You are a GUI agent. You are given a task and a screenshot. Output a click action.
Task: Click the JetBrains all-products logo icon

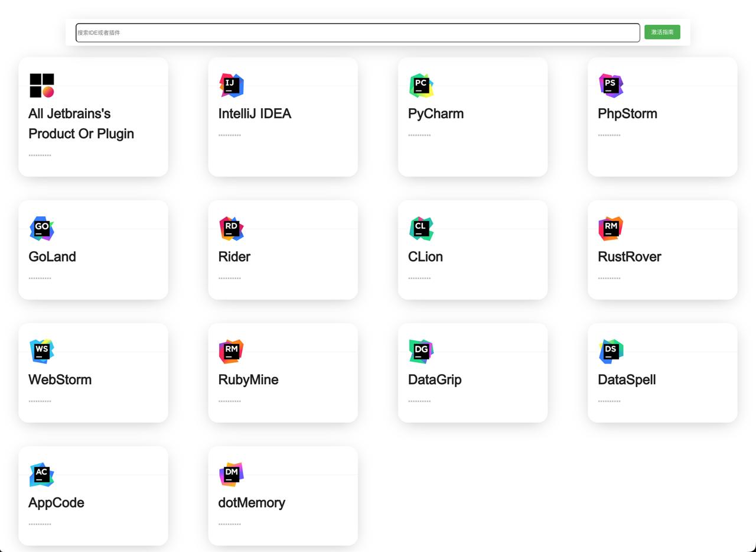[x=42, y=86]
